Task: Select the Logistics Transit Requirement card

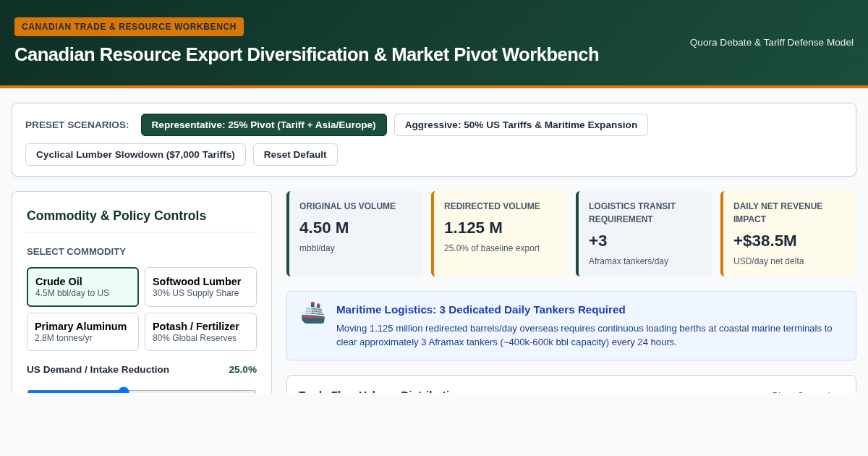Action: click(x=644, y=234)
